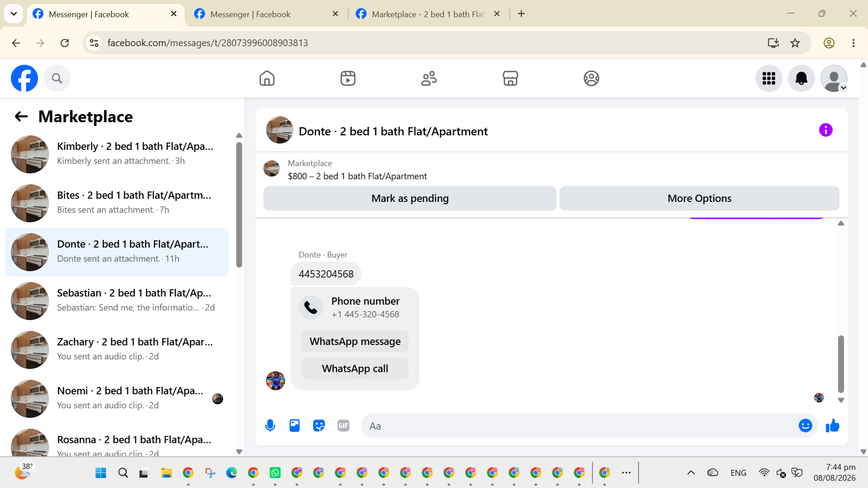Click Mark as pending button
Viewport: 868px width, 488px height.
[410, 198]
